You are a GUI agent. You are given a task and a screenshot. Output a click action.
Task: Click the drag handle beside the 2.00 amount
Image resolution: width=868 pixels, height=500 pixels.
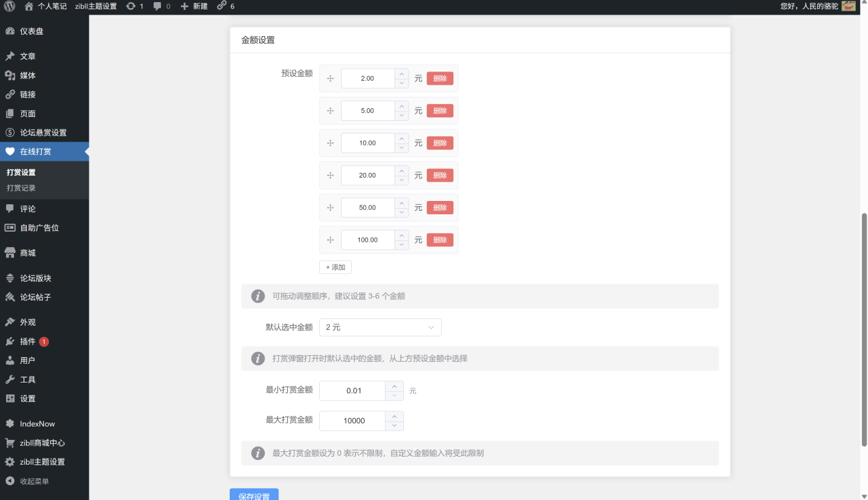[330, 78]
